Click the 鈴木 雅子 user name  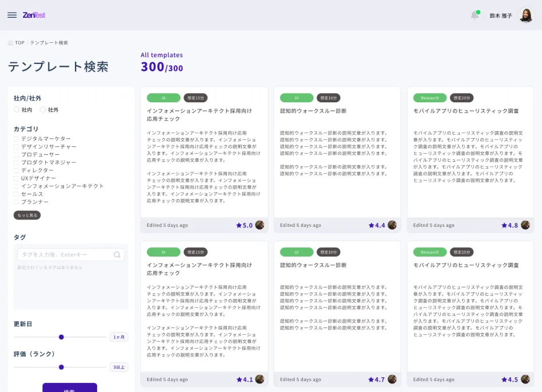(500, 15)
